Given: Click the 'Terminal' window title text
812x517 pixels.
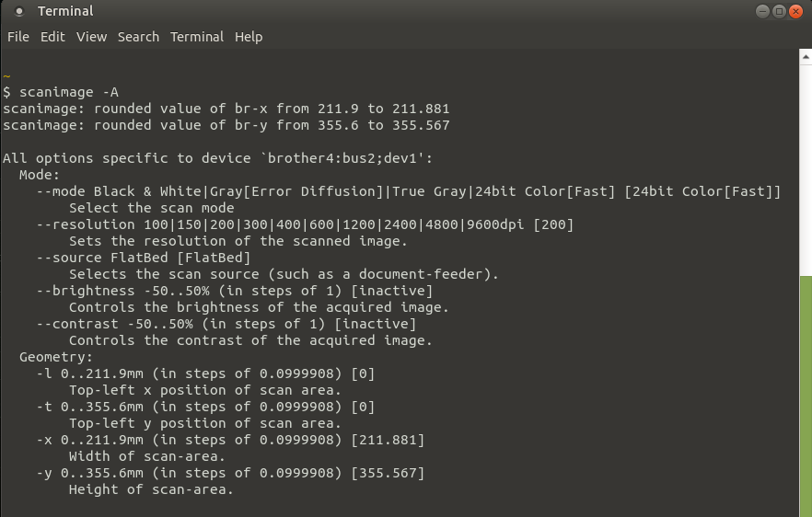Looking at the screenshot, I should (65, 11).
